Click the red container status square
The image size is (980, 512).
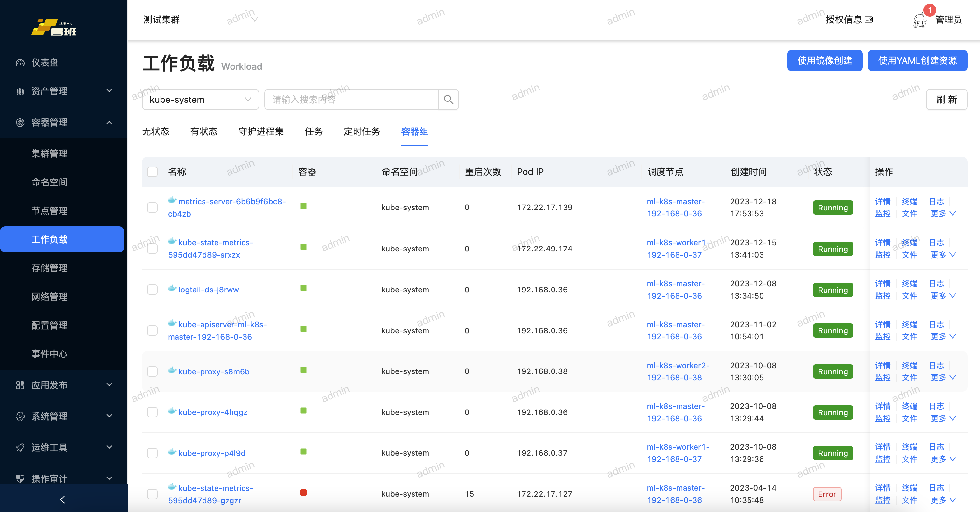[303, 492]
